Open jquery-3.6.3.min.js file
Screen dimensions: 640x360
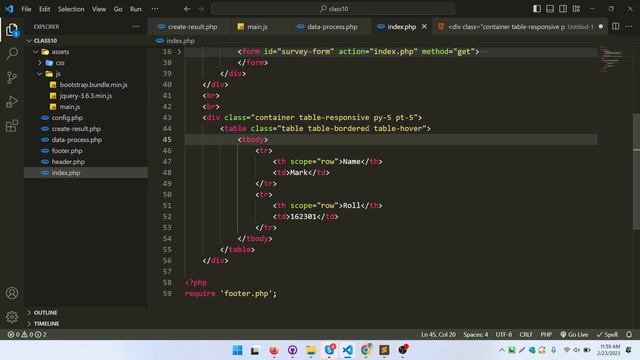click(86, 96)
